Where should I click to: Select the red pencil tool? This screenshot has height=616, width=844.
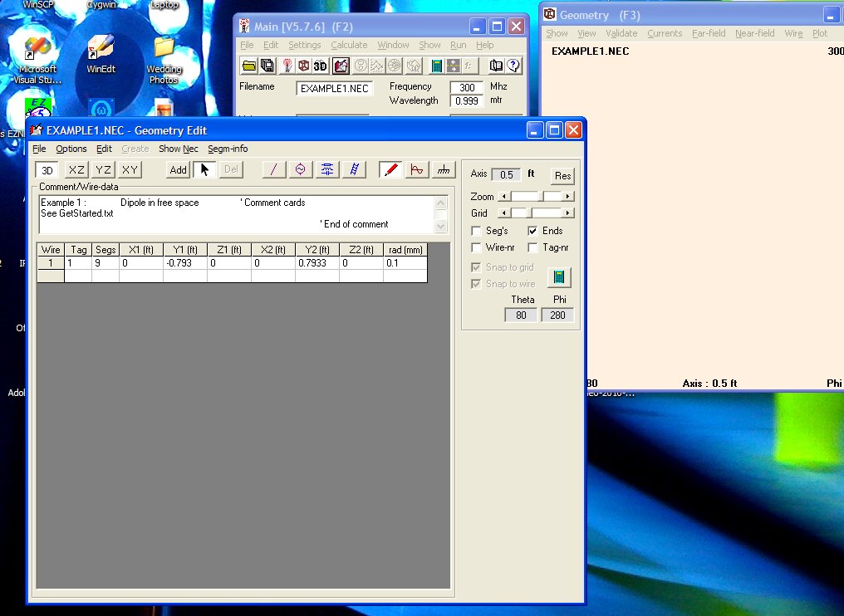(391, 169)
